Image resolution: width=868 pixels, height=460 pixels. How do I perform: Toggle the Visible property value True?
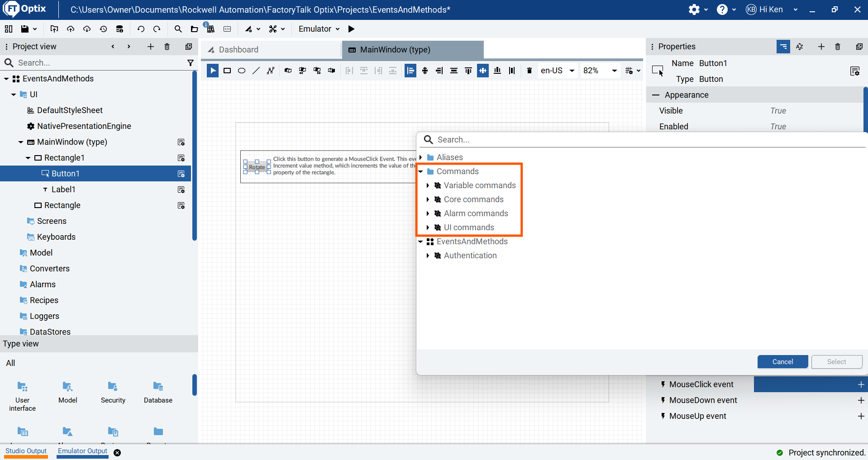point(778,111)
